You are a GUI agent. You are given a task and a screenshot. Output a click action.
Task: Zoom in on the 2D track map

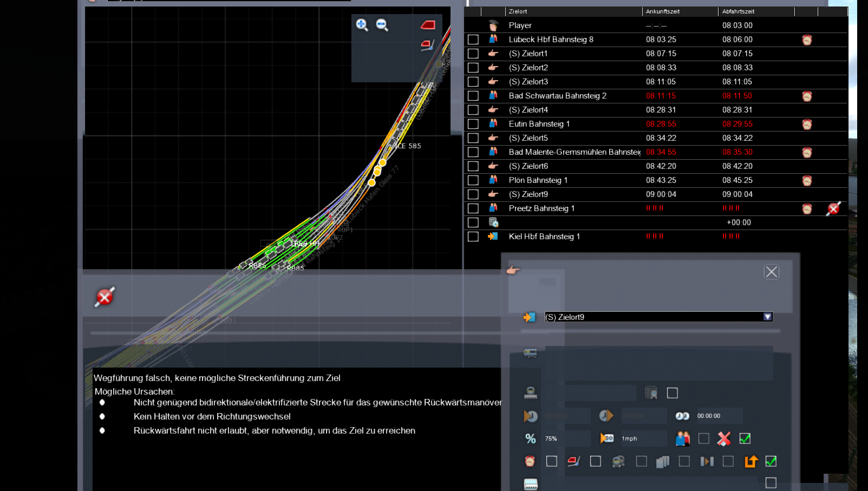point(362,25)
